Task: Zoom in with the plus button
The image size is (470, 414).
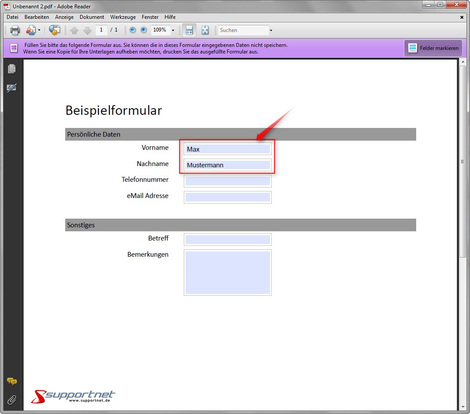Action: 144,30
